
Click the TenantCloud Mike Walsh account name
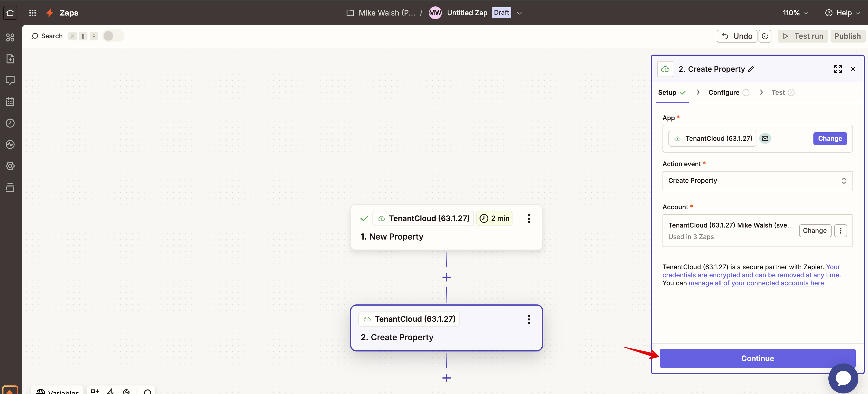click(x=730, y=225)
